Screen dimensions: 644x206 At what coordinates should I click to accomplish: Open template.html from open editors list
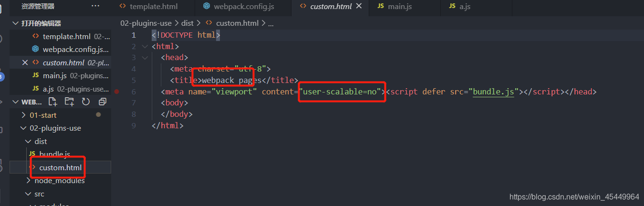point(60,36)
